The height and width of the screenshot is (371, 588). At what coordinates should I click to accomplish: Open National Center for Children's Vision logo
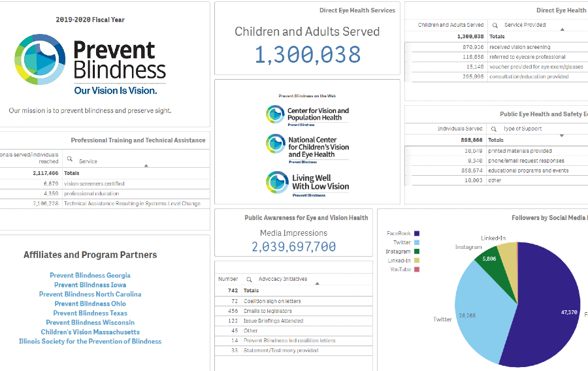coord(308,149)
